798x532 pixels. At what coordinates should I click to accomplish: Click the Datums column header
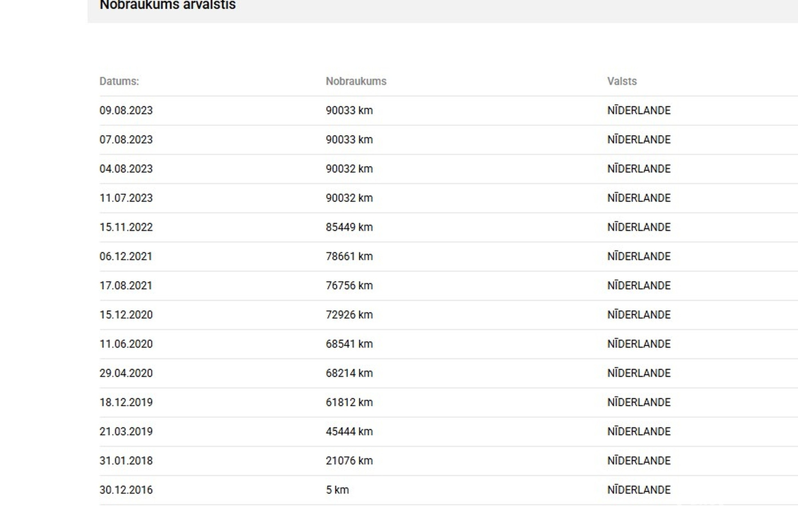(119, 81)
